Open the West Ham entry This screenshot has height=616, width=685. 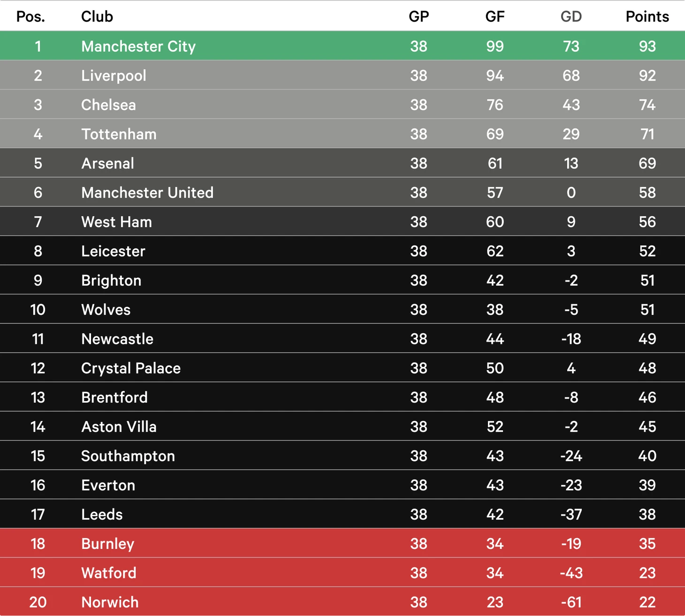tap(342, 221)
